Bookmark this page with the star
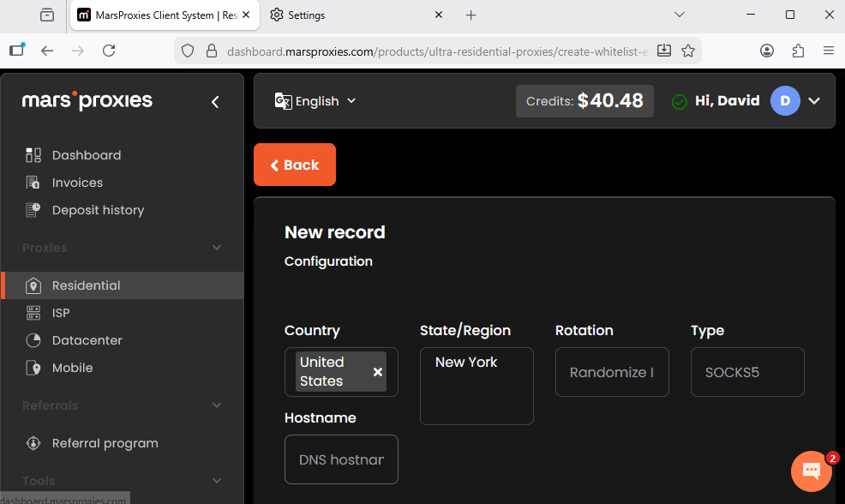 coord(688,51)
